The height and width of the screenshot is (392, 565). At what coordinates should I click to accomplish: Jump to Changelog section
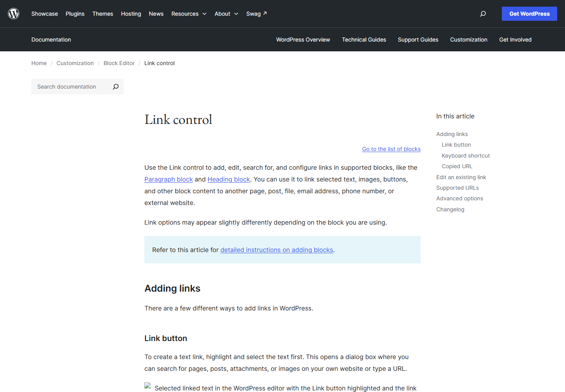point(450,209)
